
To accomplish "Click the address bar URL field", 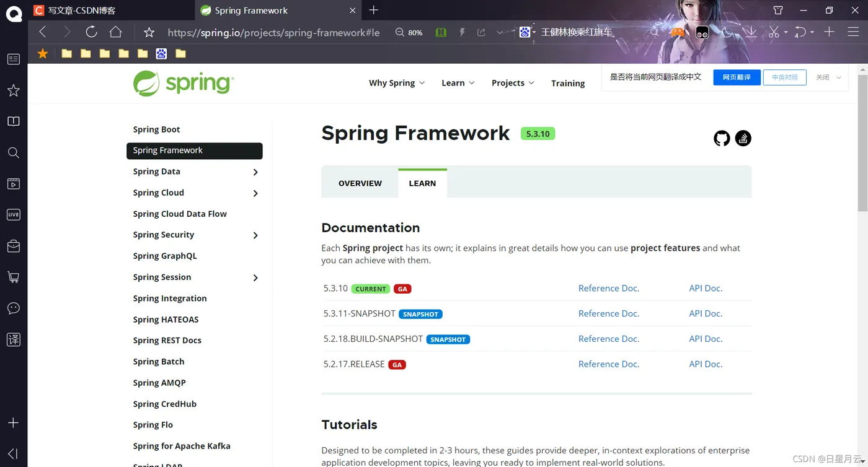I will 273,32.
